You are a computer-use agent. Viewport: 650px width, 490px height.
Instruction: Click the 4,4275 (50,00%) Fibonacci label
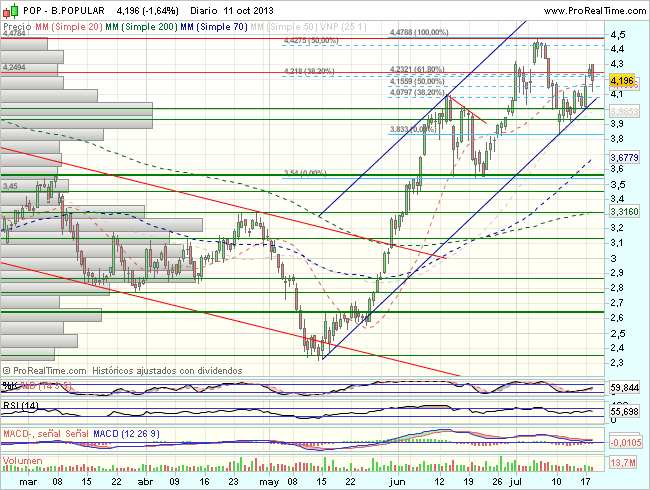[x=311, y=41]
